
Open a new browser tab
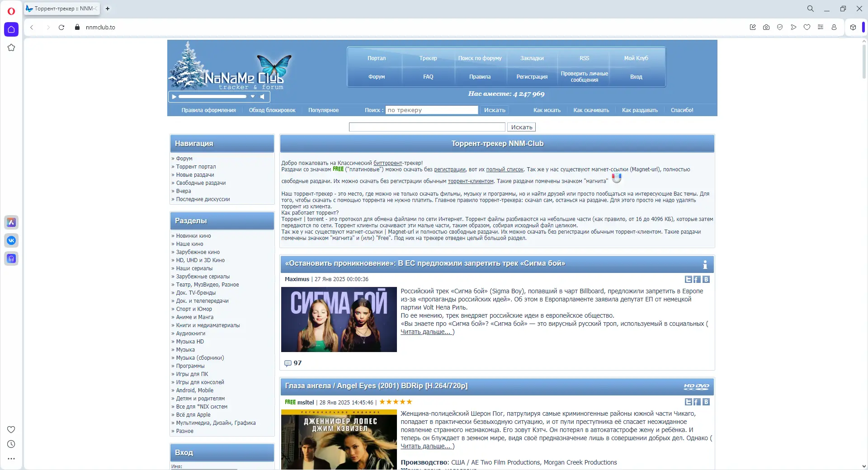point(108,9)
